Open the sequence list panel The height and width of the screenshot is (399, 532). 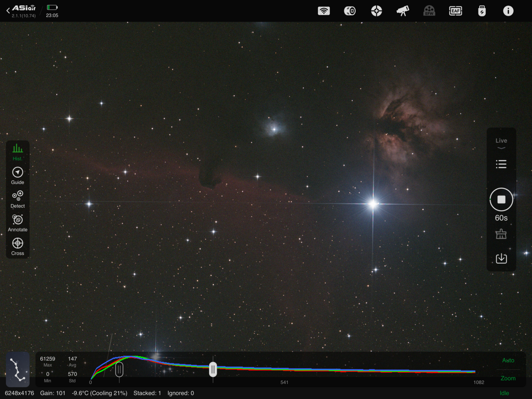coord(501,164)
